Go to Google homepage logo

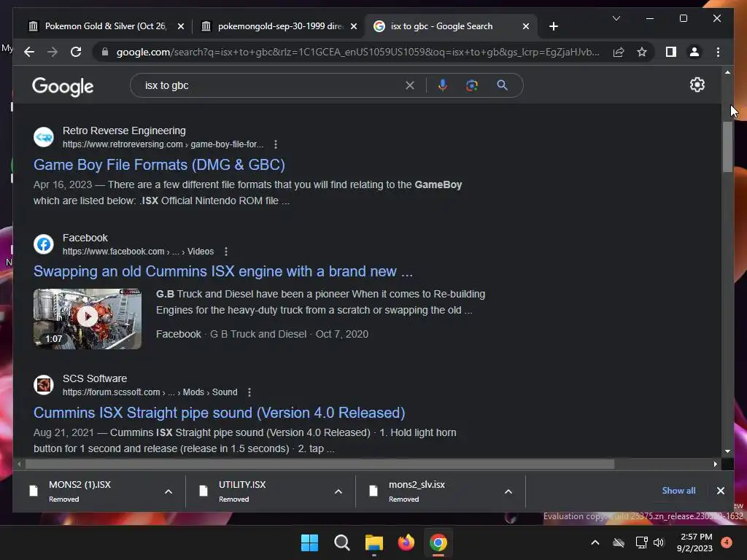(x=63, y=87)
